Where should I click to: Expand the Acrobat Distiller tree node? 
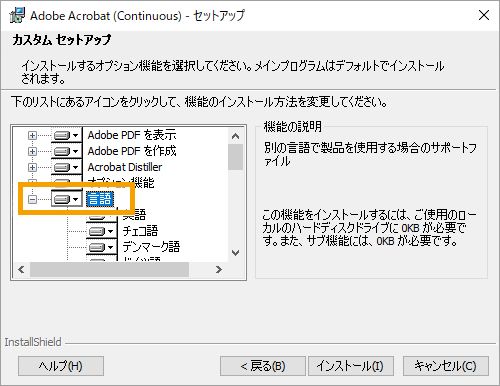pyautogui.click(x=32, y=167)
